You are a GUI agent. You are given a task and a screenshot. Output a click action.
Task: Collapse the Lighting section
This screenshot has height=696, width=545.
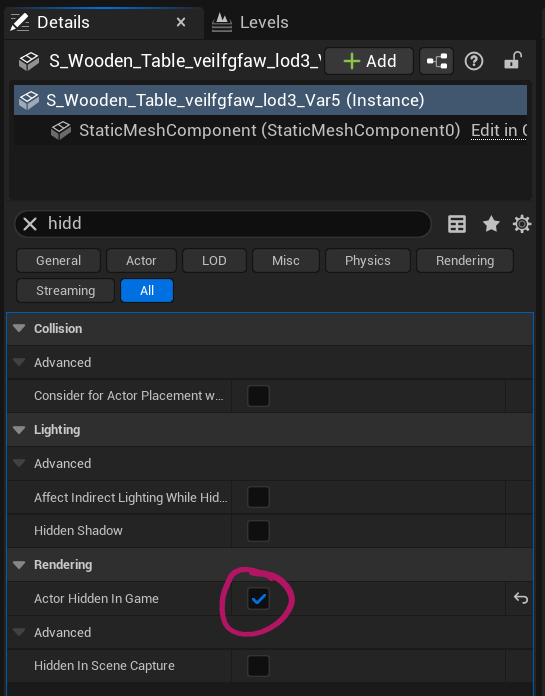[19, 430]
